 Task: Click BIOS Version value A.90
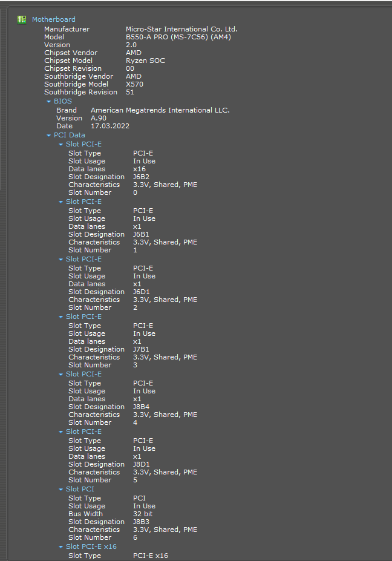(x=99, y=118)
